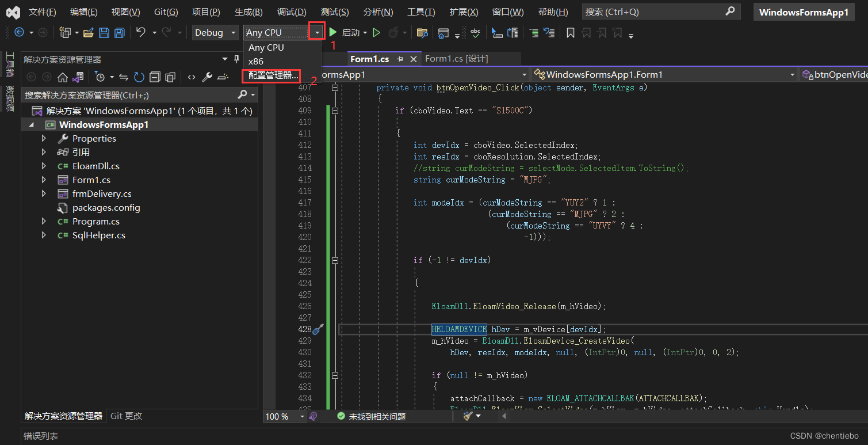Viewport: 868px width, 445px height.
Task: Open the Debug configuration dropdown
Action: point(234,32)
